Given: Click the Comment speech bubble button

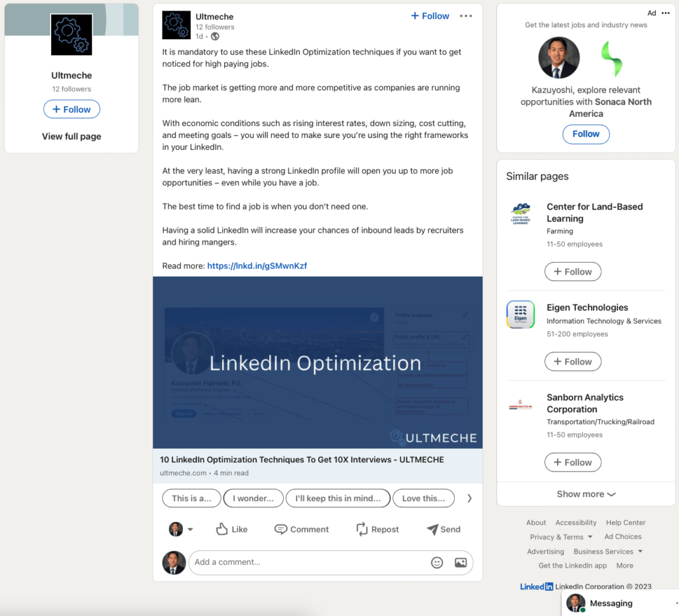Looking at the screenshot, I should 302,529.
